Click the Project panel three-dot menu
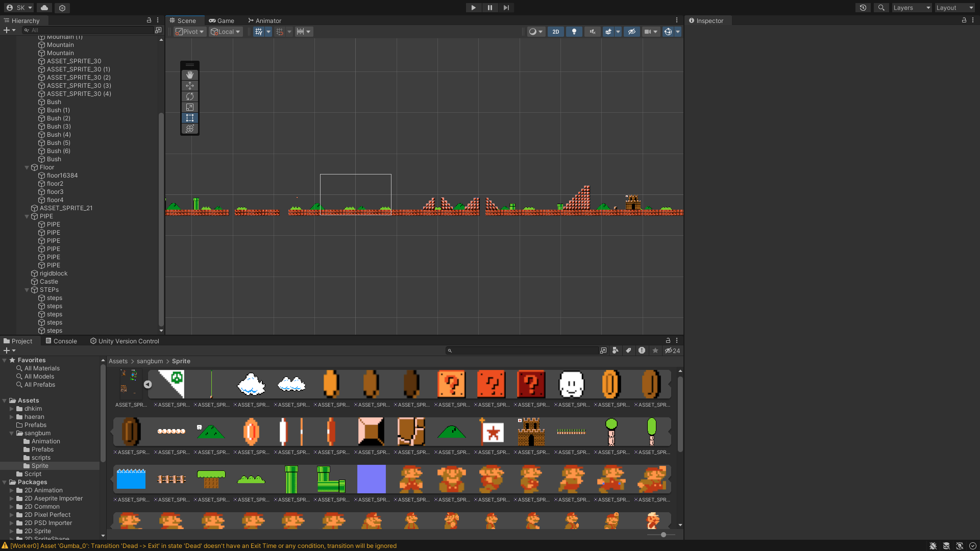This screenshot has width=980, height=551. [677, 340]
